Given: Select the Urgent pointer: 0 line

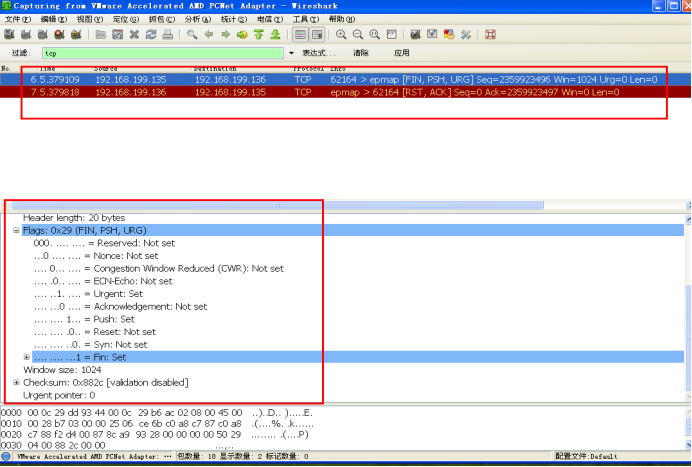Looking at the screenshot, I should tap(59, 395).
